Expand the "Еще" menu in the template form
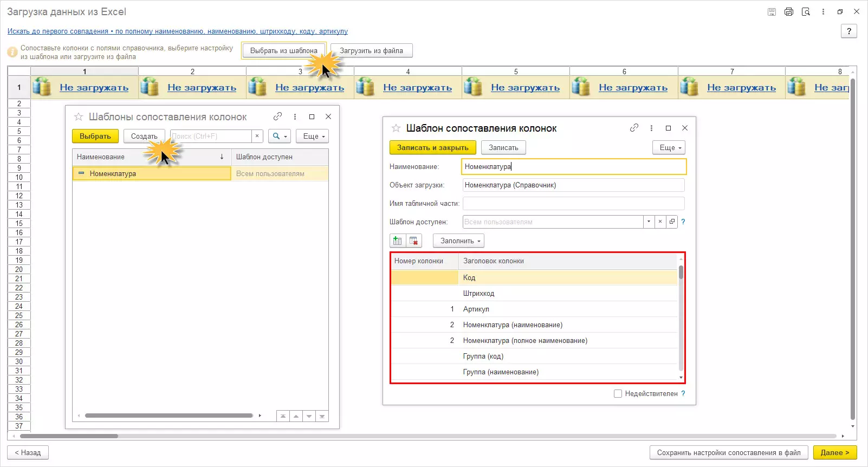The width and height of the screenshot is (868, 467). coord(669,147)
